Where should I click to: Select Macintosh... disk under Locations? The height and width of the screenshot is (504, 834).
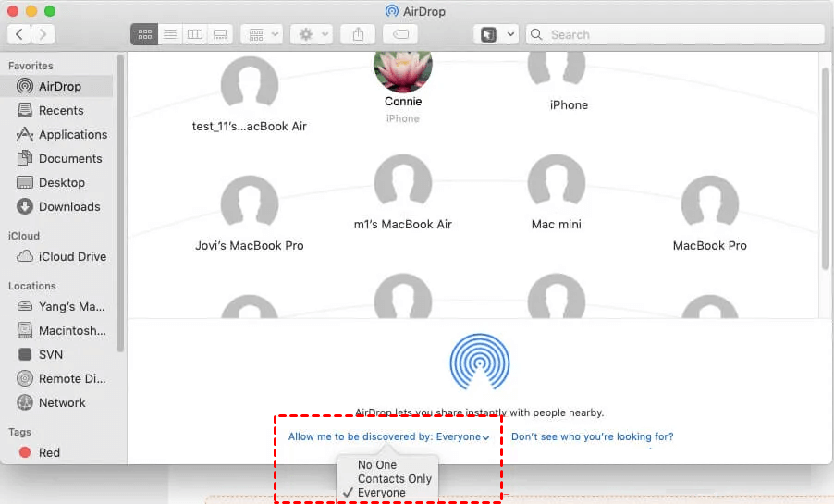click(56, 330)
